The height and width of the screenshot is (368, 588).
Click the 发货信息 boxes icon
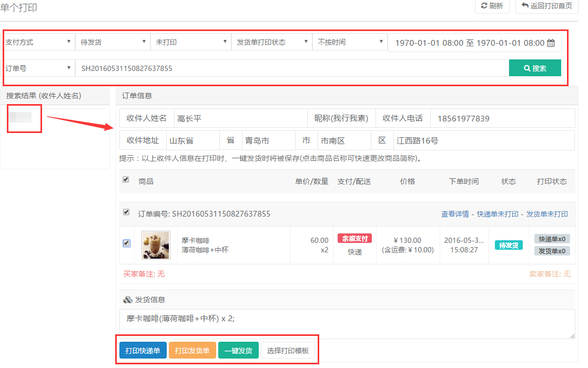click(x=127, y=300)
